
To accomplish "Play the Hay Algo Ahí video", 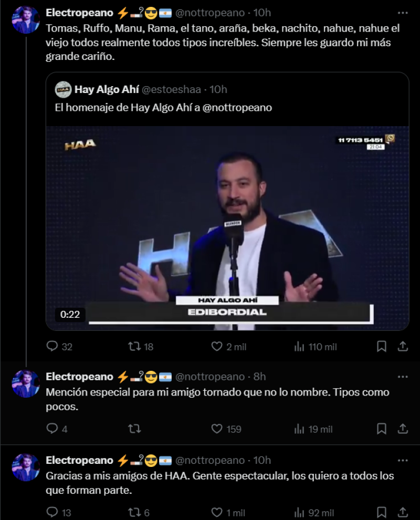I will (227, 228).
